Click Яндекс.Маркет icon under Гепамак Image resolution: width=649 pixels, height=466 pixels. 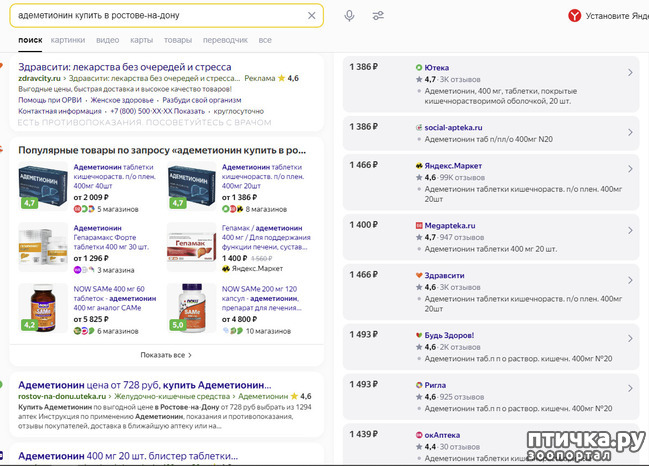pyautogui.click(x=226, y=269)
